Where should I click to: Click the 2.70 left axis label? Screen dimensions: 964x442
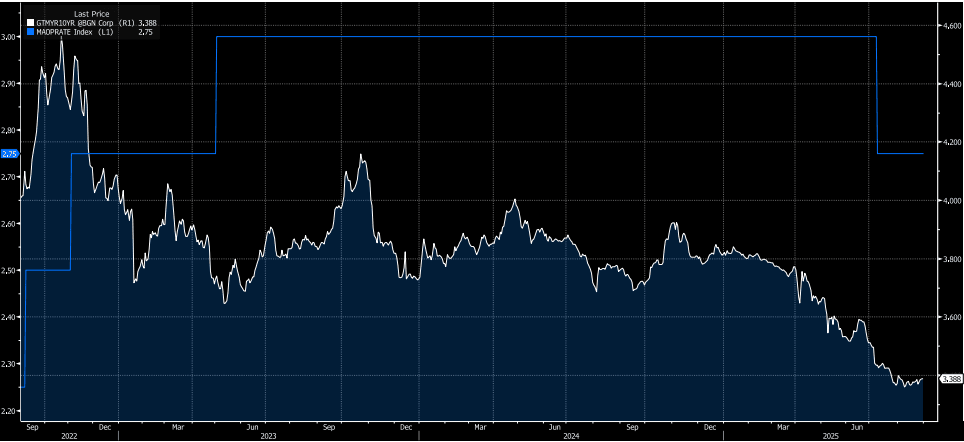click(10, 177)
